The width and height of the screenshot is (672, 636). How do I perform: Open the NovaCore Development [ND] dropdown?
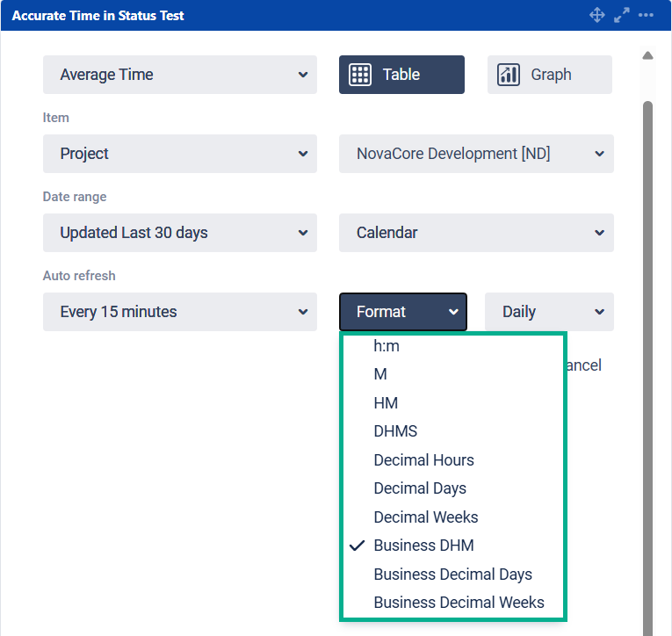pos(475,154)
